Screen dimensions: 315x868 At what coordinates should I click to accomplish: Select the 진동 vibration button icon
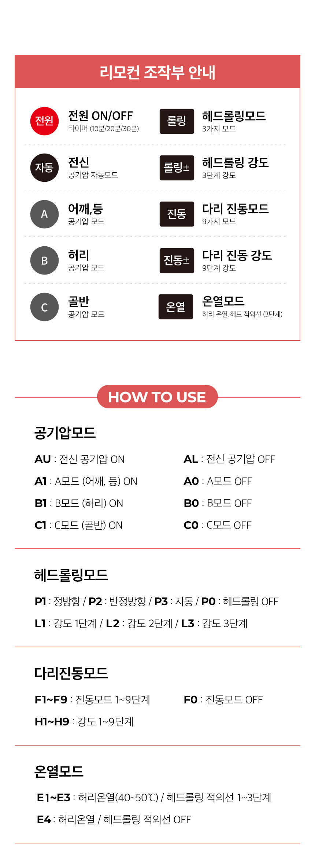pyautogui.click(x=177, y=214)
